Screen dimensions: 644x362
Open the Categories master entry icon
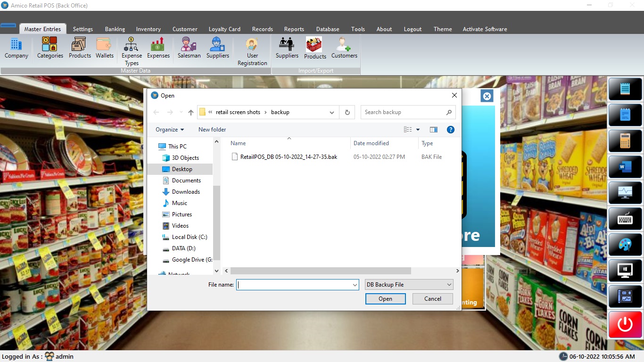tap(50, 48)
